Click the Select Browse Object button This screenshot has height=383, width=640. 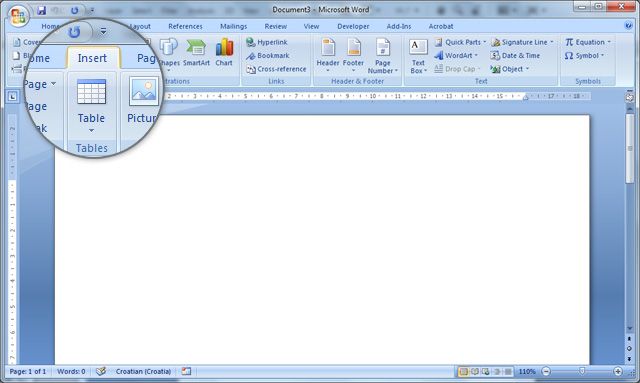tap(629, 348)
